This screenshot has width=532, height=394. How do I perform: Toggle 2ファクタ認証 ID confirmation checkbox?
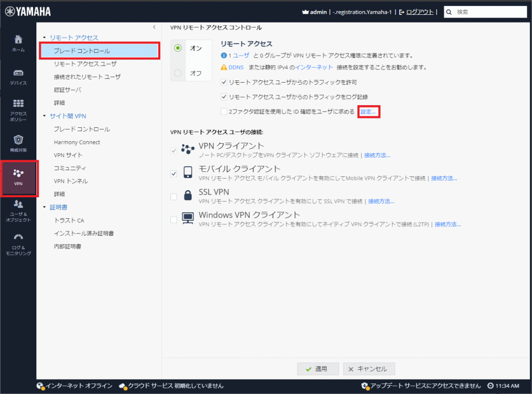224,112
